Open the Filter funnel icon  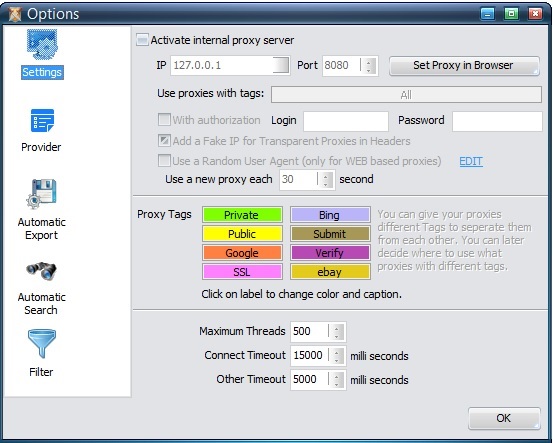pos(42,343)
